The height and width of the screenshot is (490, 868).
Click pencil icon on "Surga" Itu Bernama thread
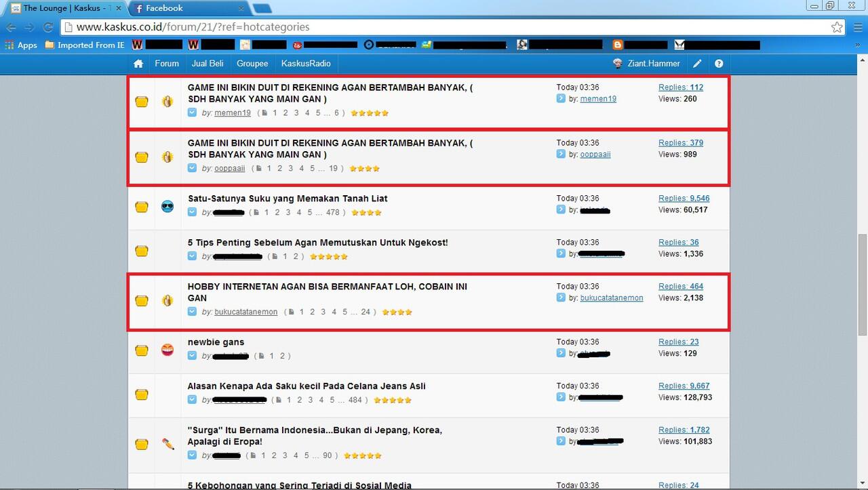(x=167, y=444)
